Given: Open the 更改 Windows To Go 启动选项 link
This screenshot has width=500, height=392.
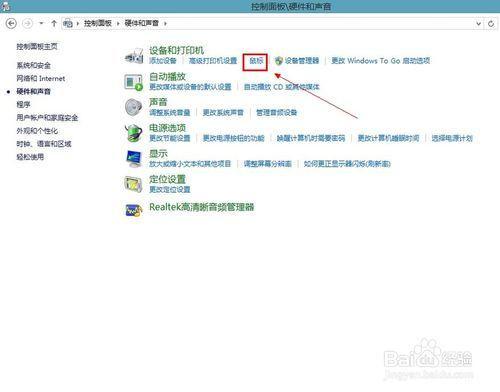Looking at the screenshot, I should click(381, 61).
